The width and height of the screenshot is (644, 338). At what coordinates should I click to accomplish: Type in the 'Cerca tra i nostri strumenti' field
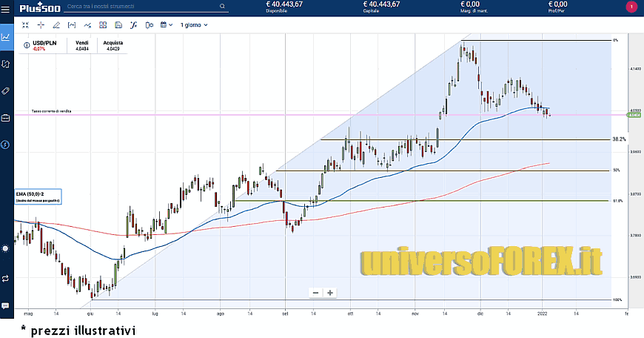141,6
